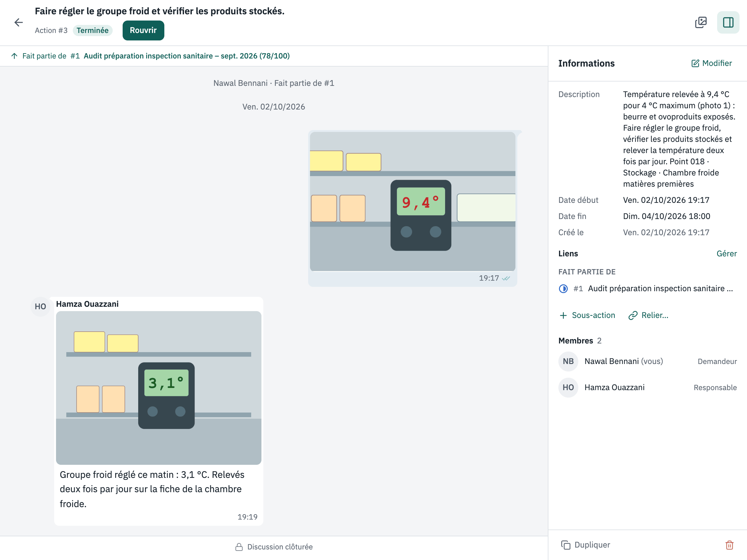Click the Date fin value Dim. 04/10/2026 18:00

pos(666,216)
